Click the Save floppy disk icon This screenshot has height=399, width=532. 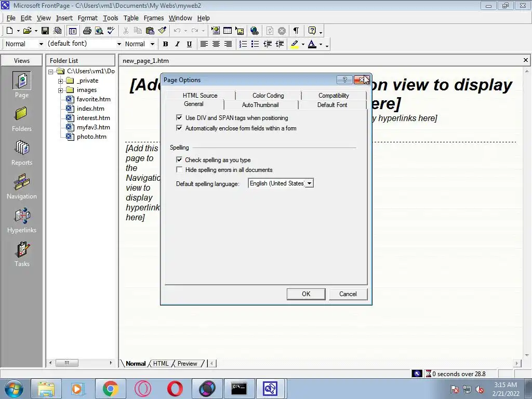click(x=45, y=31)
